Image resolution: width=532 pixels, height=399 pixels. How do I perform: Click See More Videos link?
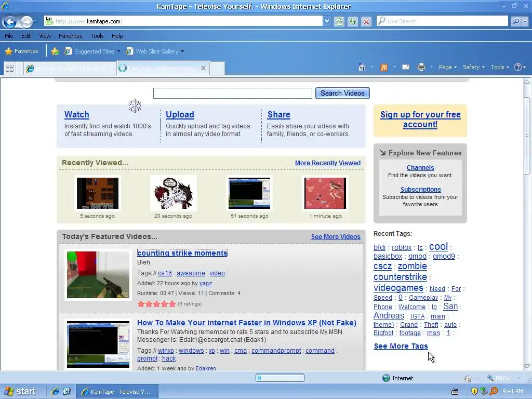click(x=336, y=237)
